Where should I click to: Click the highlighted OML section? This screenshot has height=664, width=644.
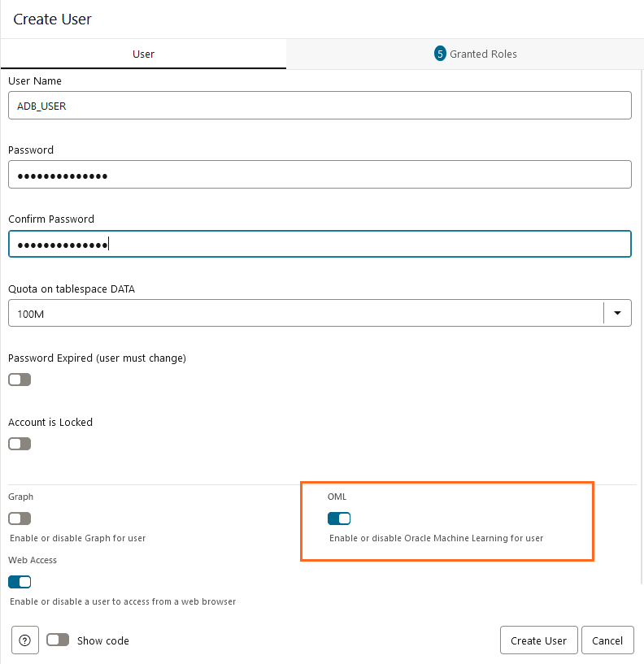point(447,521)
